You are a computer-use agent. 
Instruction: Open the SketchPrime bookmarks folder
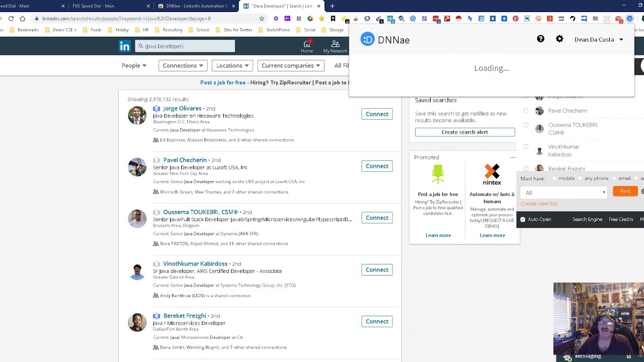pos(275,30)
